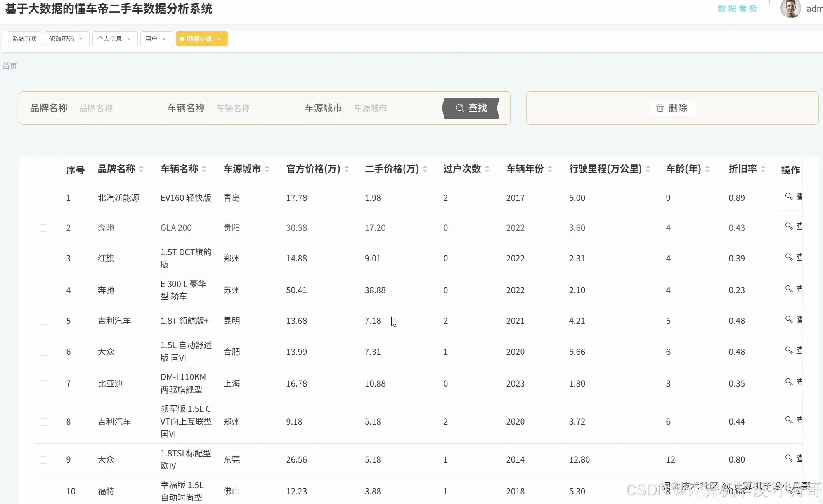This screenshot has height=504, width=823.
Task: Switch to the 系统首页 tab
Action: pyautogui.click(x=24, y=39)
